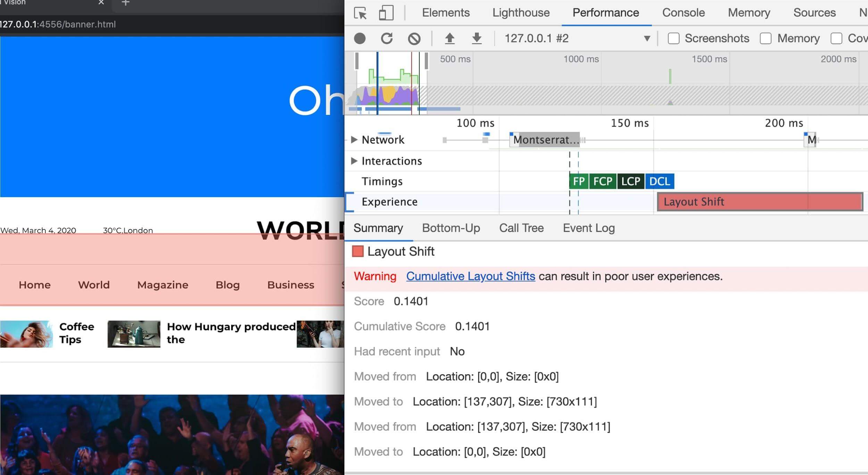Click the Cumulative Layout Shifts link

click(470, 276)
